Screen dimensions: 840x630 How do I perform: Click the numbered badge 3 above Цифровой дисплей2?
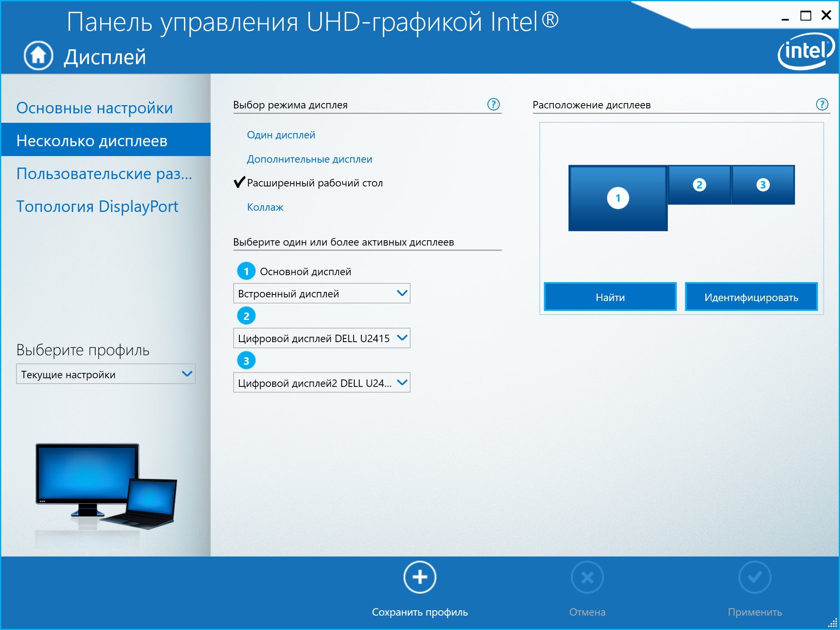tap(246, 361)
